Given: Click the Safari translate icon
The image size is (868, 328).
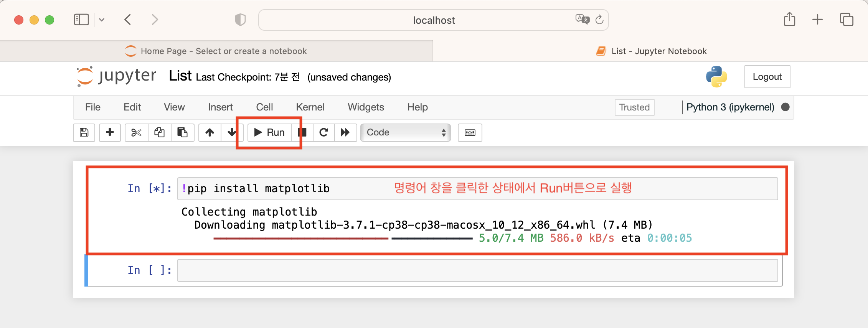Looking at the screenshot, I should tap(582, 19).
